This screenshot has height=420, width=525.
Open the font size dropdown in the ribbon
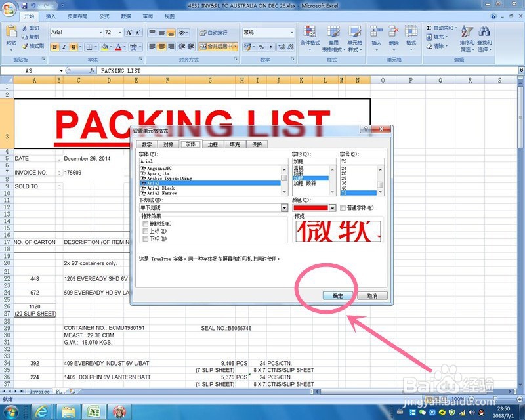pyautogui.click(x=119, y=33)
